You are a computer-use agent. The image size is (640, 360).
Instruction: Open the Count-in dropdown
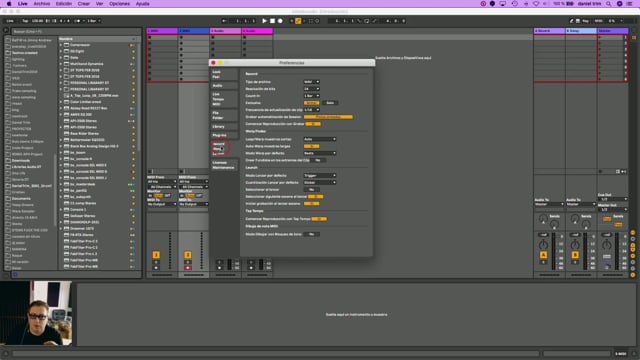(x=311, y=96)
